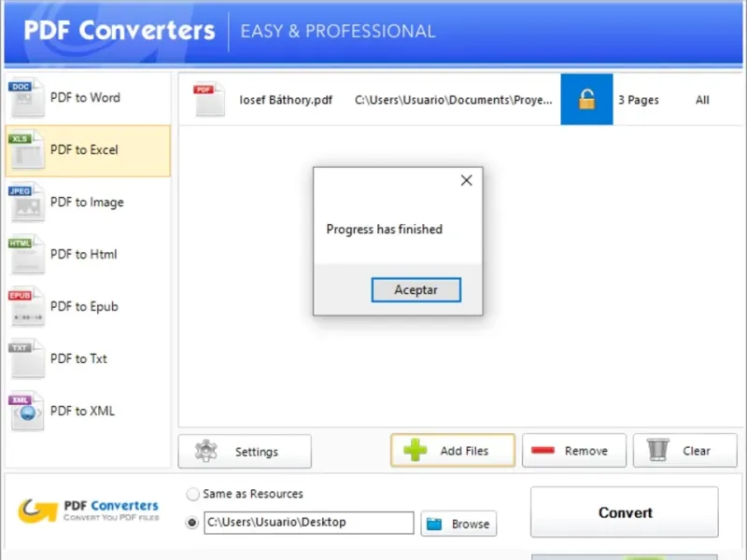Screen dimensions: 747x560
Task: Select the Same as Resources radio option
Action: 193,494
